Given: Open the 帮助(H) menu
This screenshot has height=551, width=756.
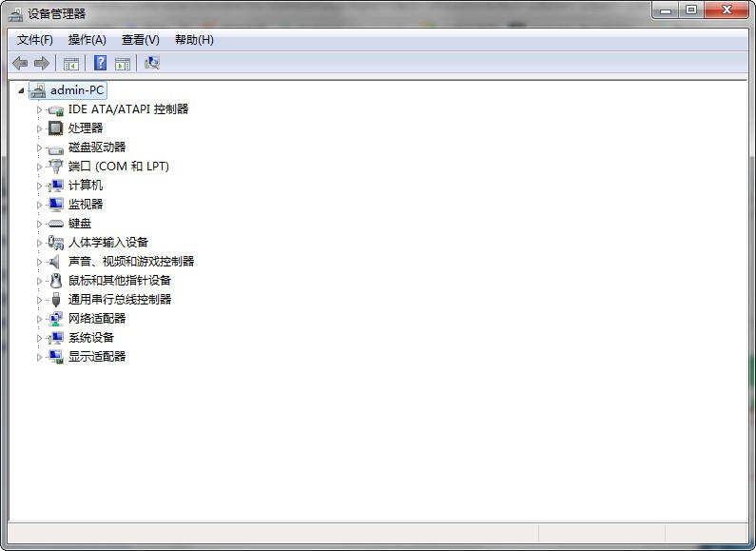Looking at the screenshot, I should tap(194, 40).
